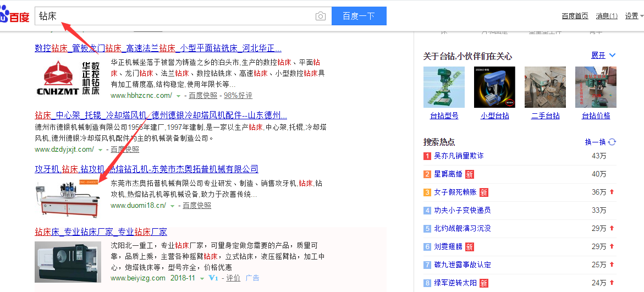644x292 pixels.
Task: Expand the 展开 chevron in related panel
Action: tap(612, 56)
